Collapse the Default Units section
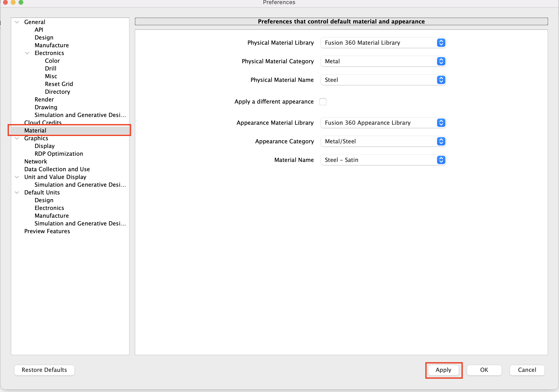Image resolution: width=559 pixels, height=392 pixels. (x=17, y=192)
